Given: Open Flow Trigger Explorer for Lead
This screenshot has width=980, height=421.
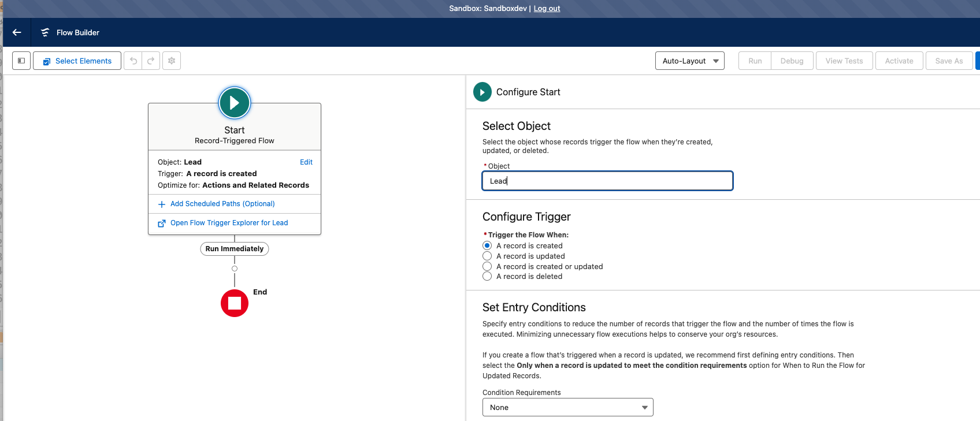Looking at the screenshot, I should (x=229, y=223).
